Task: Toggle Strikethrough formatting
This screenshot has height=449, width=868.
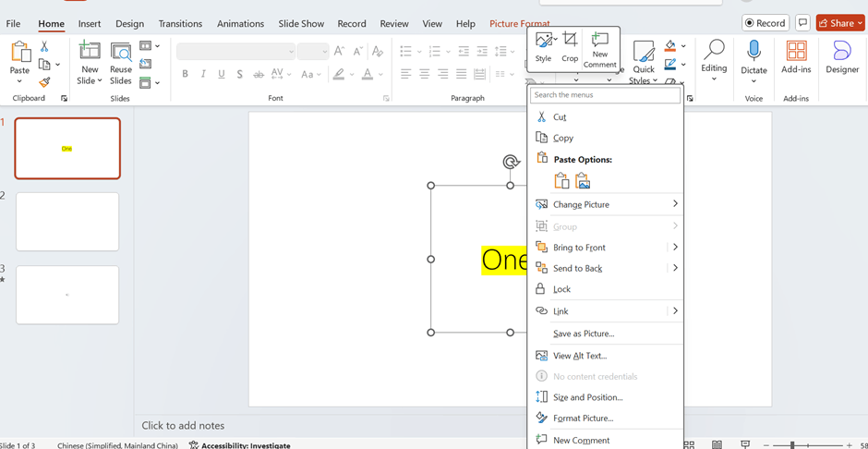Action: [x=259, y=74]
